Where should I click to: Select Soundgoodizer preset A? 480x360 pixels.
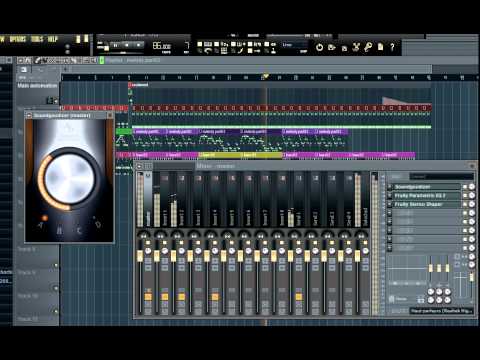click(x=40, y=226)
